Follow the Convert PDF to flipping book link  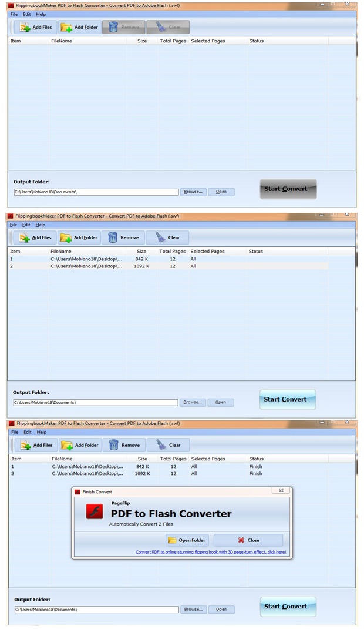coord(211,552)
